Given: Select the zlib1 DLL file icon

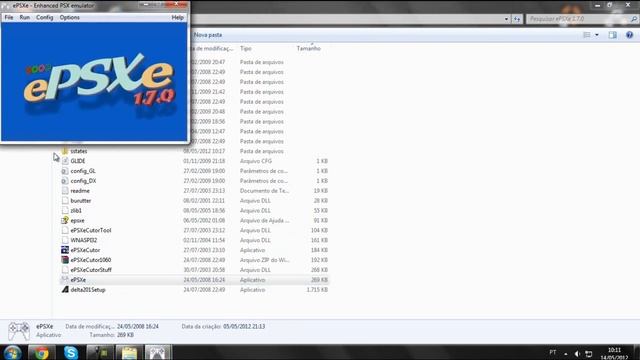Looking at the screenshot, I should coord(65,211).
